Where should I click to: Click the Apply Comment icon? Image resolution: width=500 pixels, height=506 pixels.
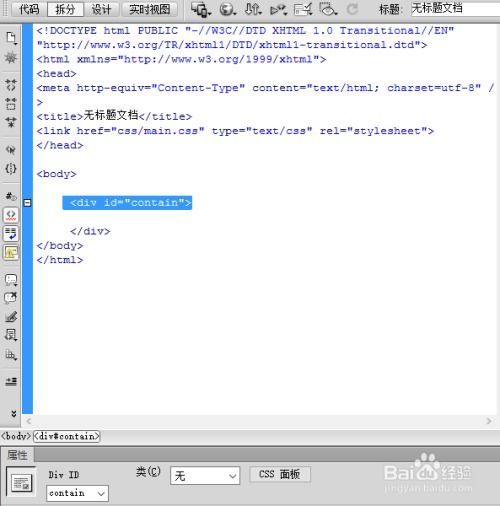tap(11, 280)
